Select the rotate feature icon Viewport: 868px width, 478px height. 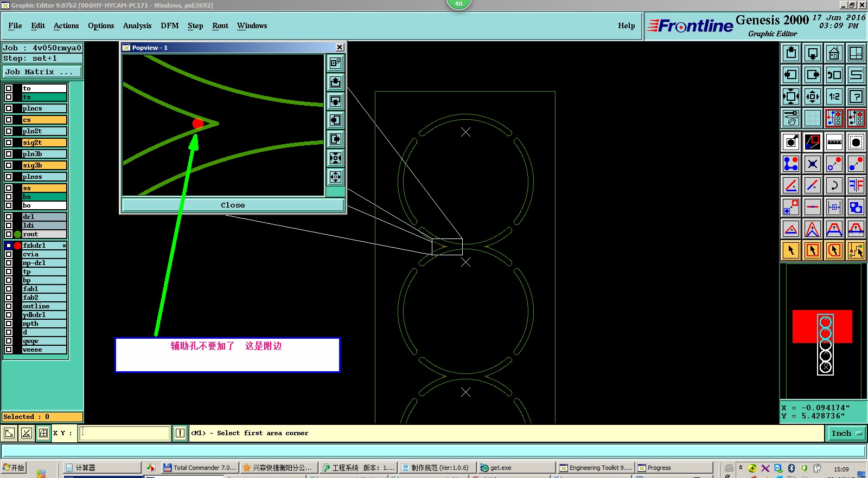click(834, 185)
